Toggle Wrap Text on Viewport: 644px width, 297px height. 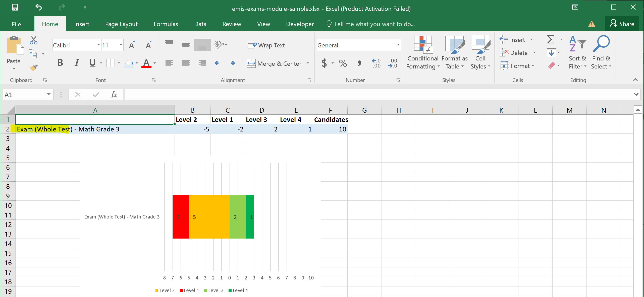[x=266, y=45]
